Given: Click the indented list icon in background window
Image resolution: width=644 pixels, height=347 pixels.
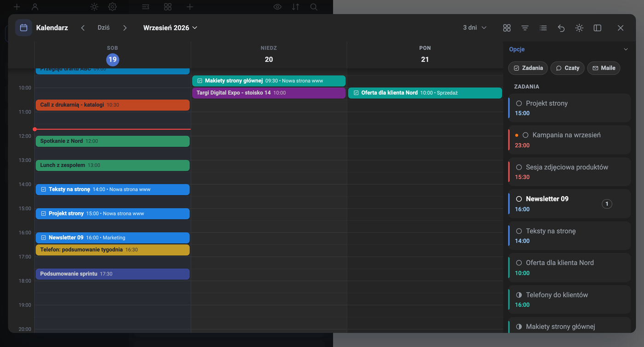Looking at the screenshot, I should point(145,7).
